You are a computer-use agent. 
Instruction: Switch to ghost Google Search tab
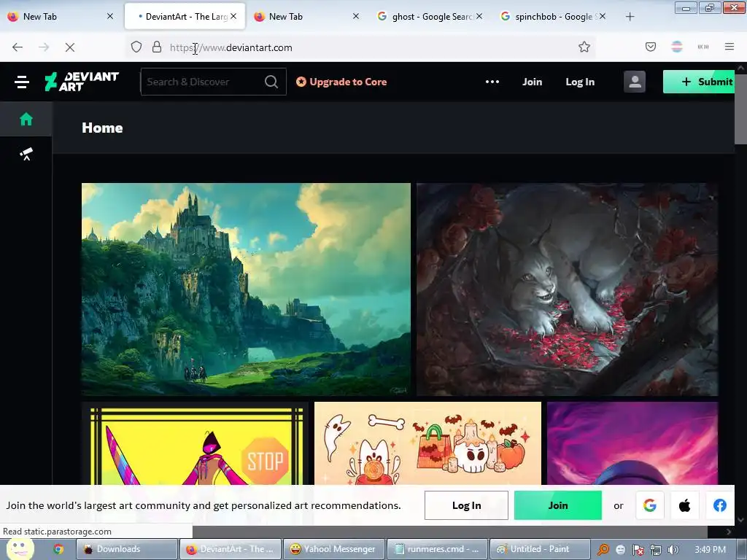pos(431,17)
